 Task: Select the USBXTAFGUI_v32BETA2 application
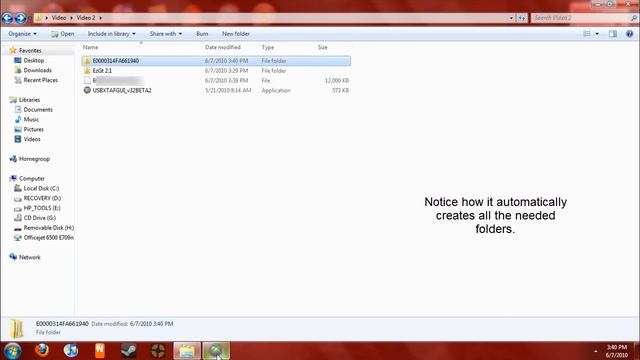click(x=216, y=90)
